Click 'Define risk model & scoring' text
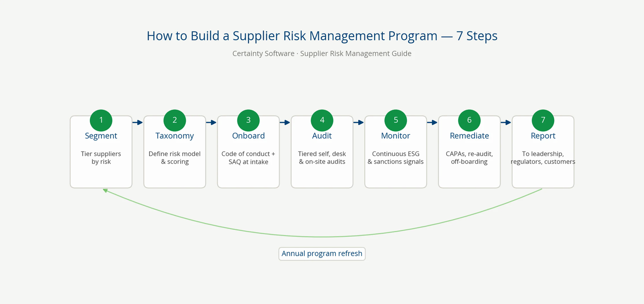 pyautogui.click(x=175, y=158)
